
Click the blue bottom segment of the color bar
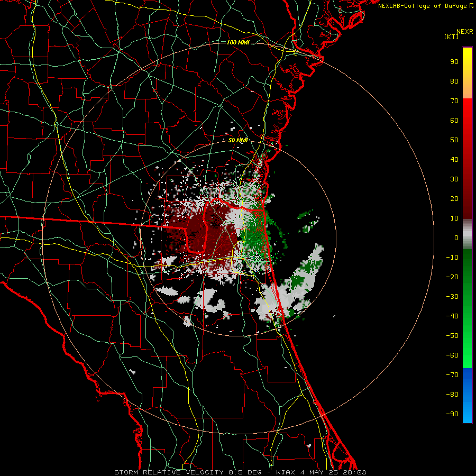[x=467, y=396]
